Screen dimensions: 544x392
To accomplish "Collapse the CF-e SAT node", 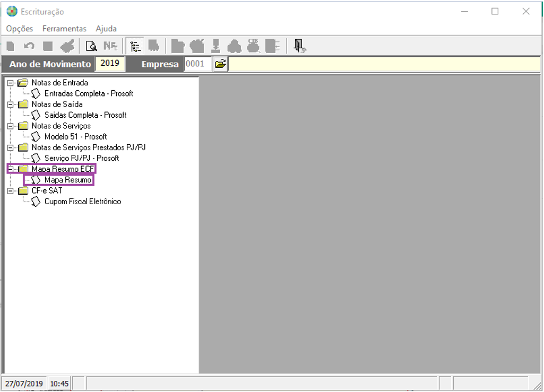I will (x=11, y=191).
